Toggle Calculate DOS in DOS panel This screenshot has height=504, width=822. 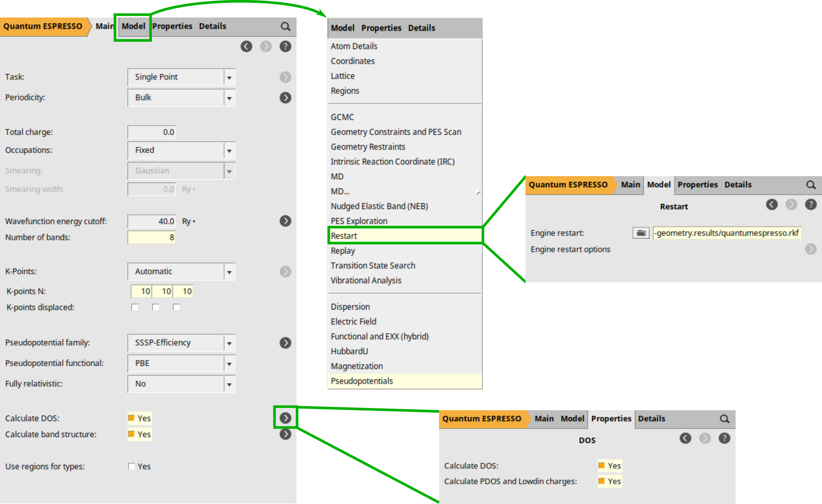coord(601,465)
